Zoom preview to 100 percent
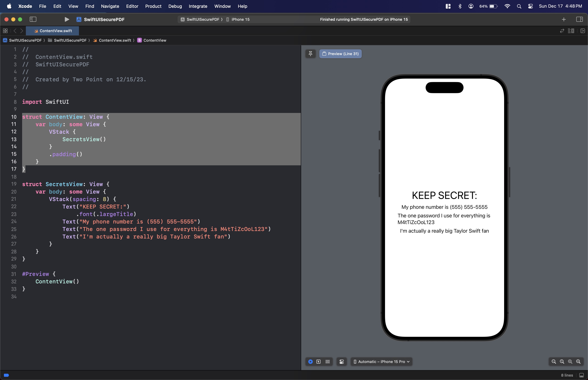This screenshot has width=588, height=380. (x=562, y=361)
